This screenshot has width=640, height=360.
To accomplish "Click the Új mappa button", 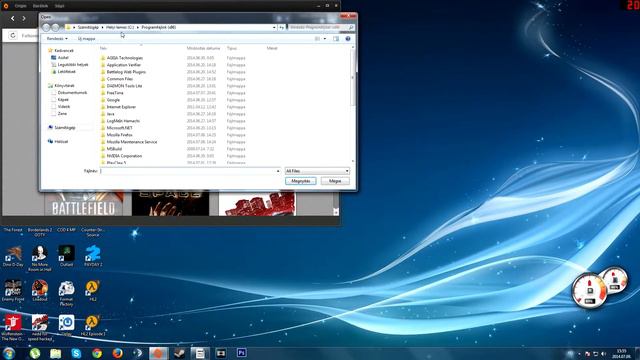I will (87, 39).
